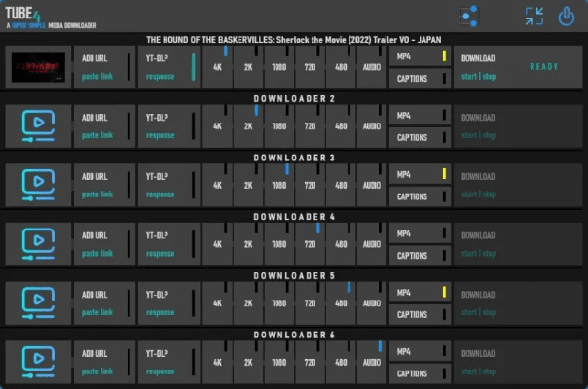Screen dimensions: 588x389
Task: Click the power button icon
Action: coord(567,16)
